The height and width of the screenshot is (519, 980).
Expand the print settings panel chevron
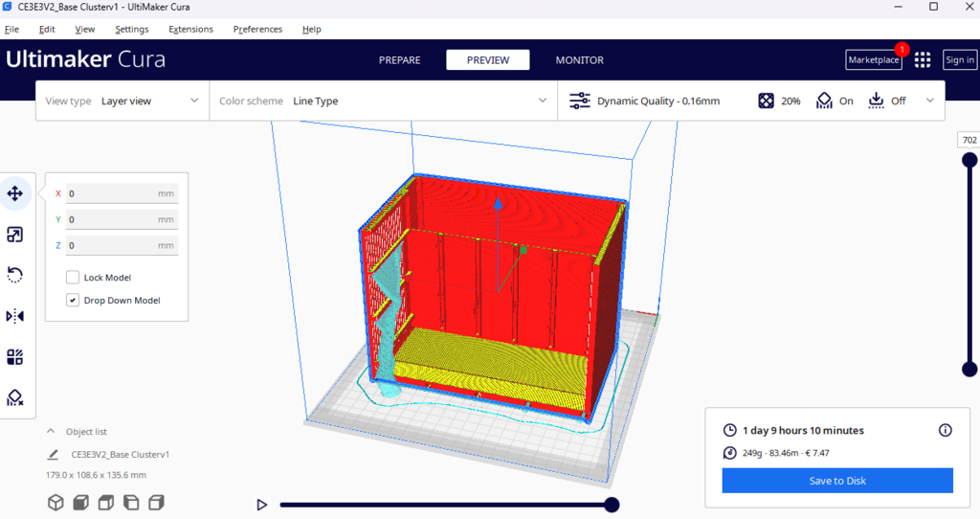[x=930, y=101]
